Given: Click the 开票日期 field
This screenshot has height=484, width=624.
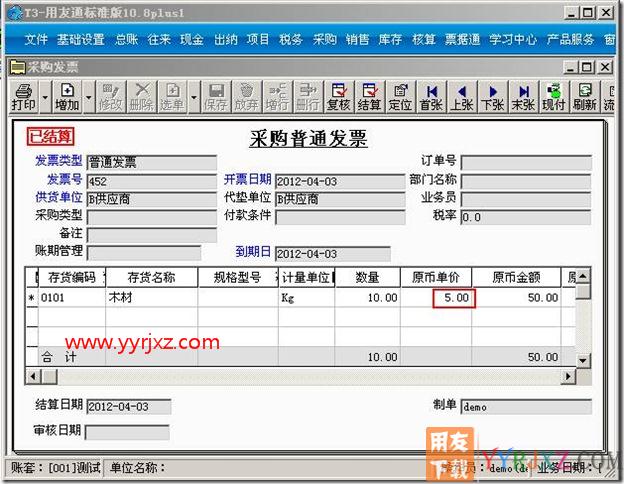Looking at the screenshot, I should (x=340, y=182).
